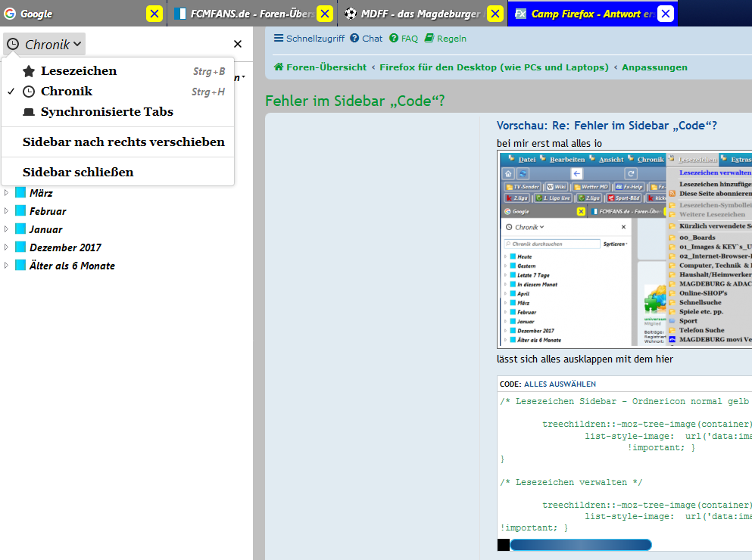The width and height of the screenshot is (752, 560).
Task: Click the star icon beside Lesezeichen
Action: (x=29, y=71)
